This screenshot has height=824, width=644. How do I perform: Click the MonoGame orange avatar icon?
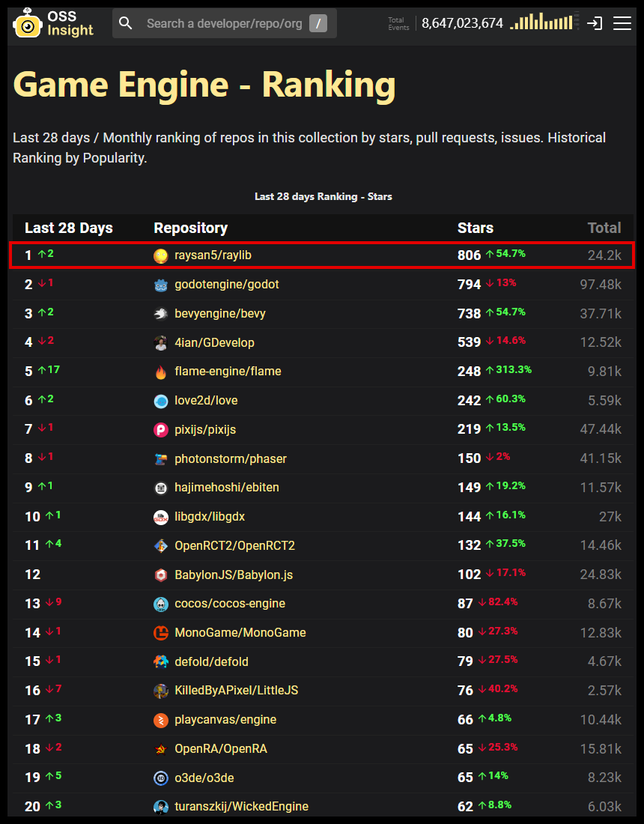[161, 633]
